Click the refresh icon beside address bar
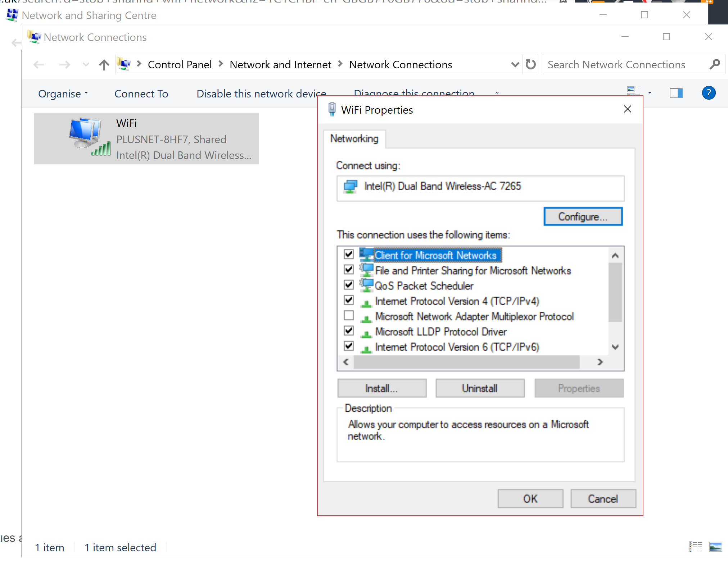 [x=530, y=65]
